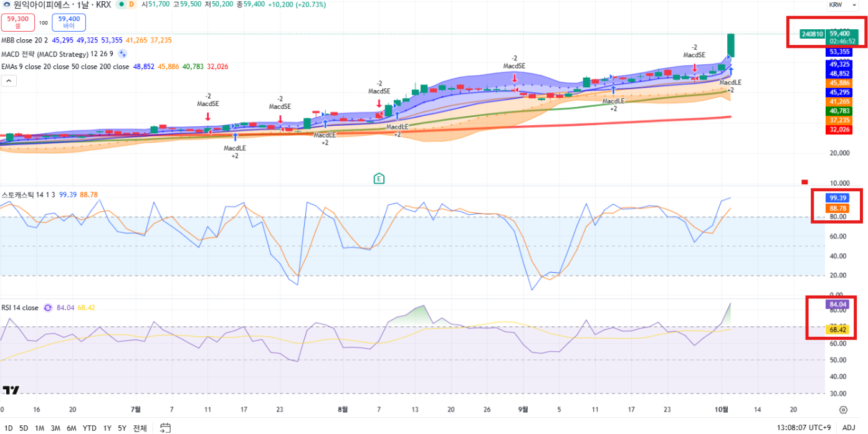Click the 37,235 orange price label
Viewport: 868px width, 434px height.
(x=840, y=120)
